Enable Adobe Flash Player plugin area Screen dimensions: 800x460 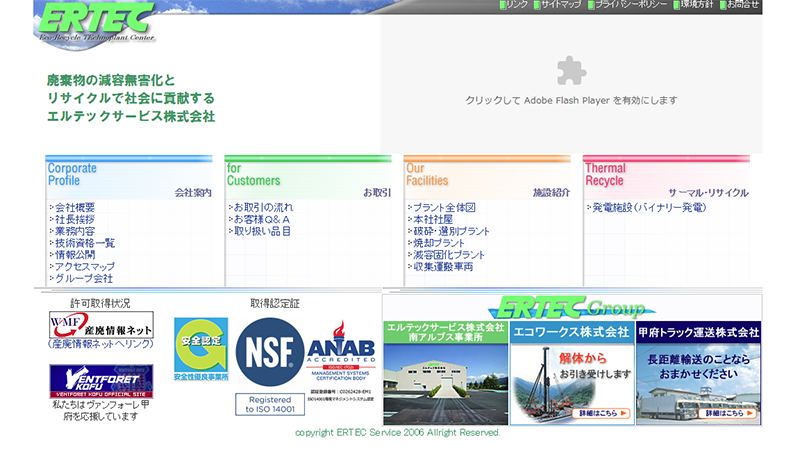[x=571, y=84]
